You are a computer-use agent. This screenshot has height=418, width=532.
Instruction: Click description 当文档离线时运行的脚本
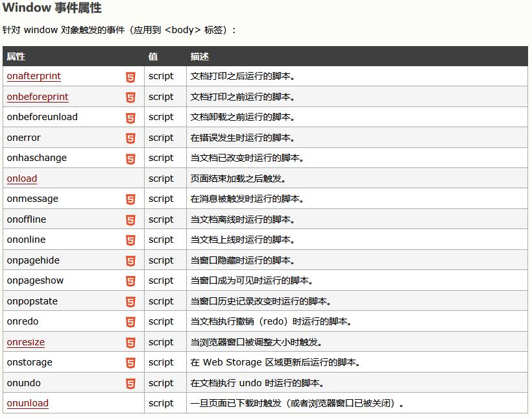point(243,219)
